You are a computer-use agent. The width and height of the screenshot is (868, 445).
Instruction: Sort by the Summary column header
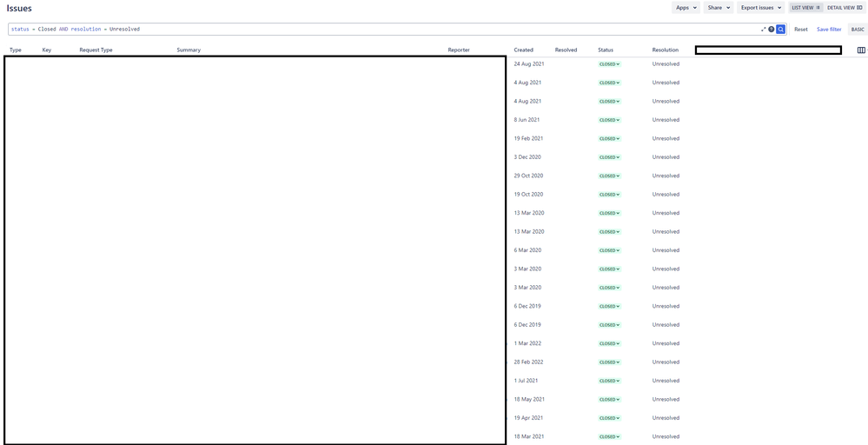tap(189, 50)
